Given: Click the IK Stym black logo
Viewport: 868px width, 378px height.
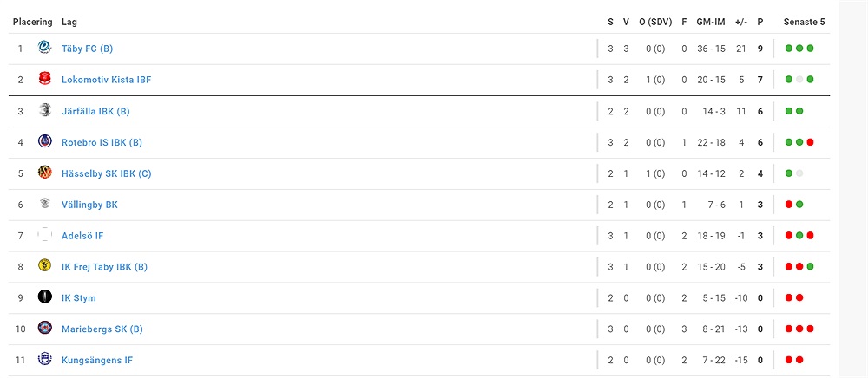Looking at the screenshot, I should (x=45, y=297).
